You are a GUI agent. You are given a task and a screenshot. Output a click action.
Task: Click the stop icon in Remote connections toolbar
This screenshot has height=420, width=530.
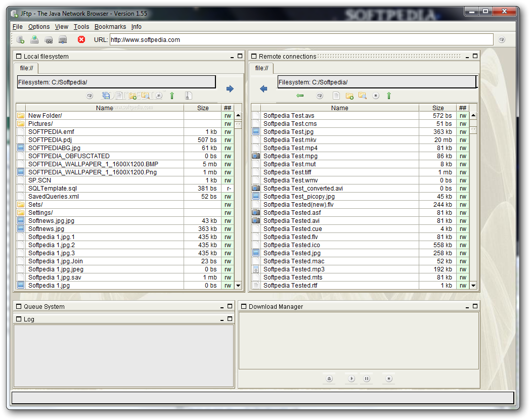point(376,96)
